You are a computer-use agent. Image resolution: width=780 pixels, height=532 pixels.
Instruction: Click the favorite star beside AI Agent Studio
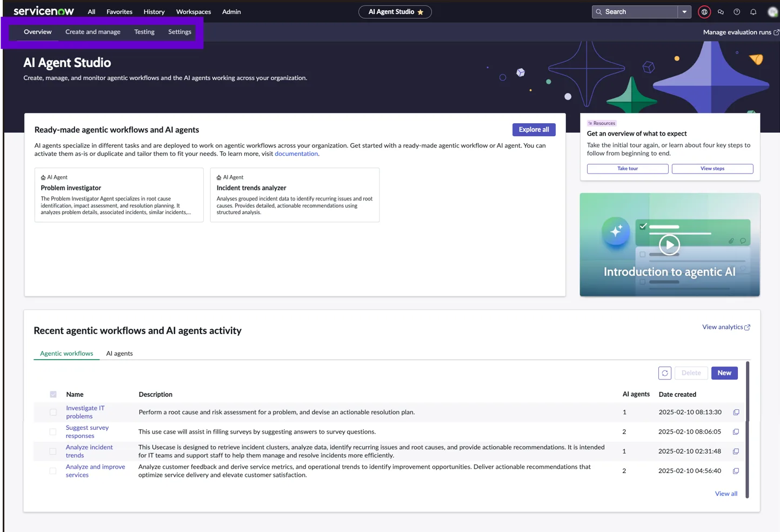[421, 12]
